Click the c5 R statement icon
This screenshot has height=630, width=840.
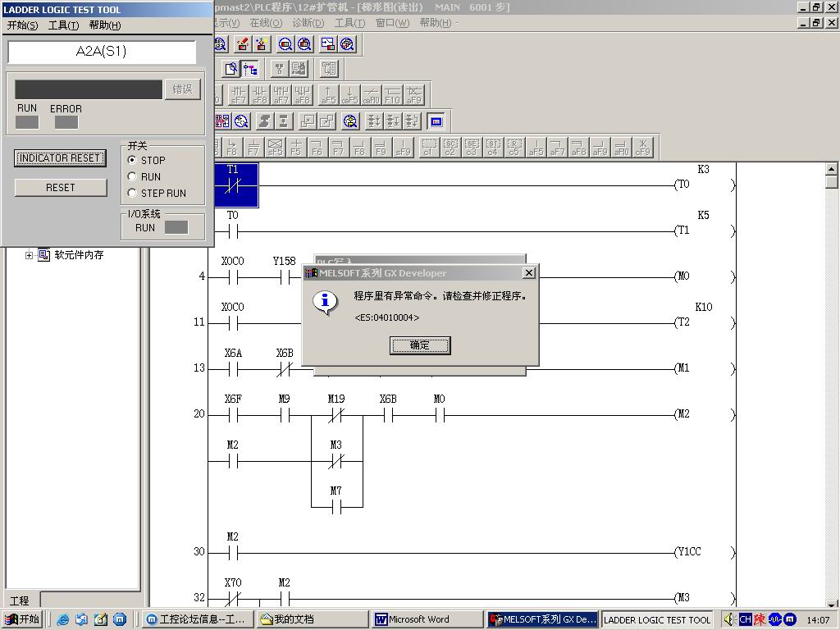[514, 147]
